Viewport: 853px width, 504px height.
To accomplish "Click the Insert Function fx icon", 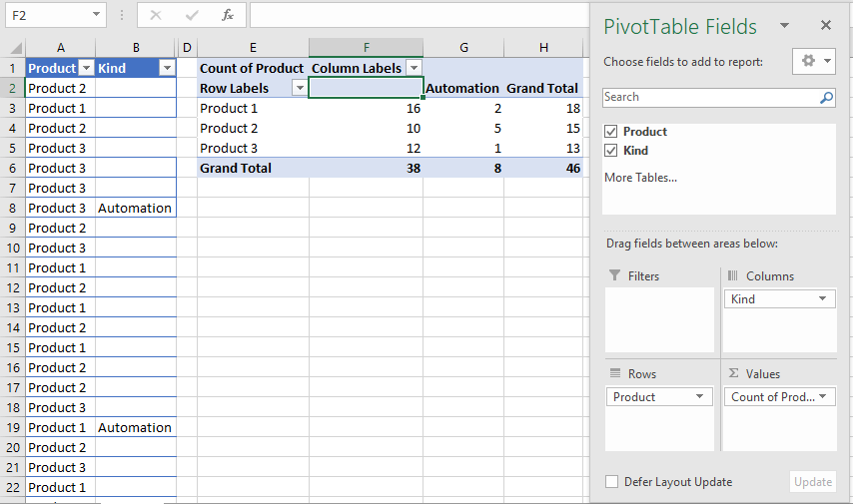I will click(x=228, y=15).
